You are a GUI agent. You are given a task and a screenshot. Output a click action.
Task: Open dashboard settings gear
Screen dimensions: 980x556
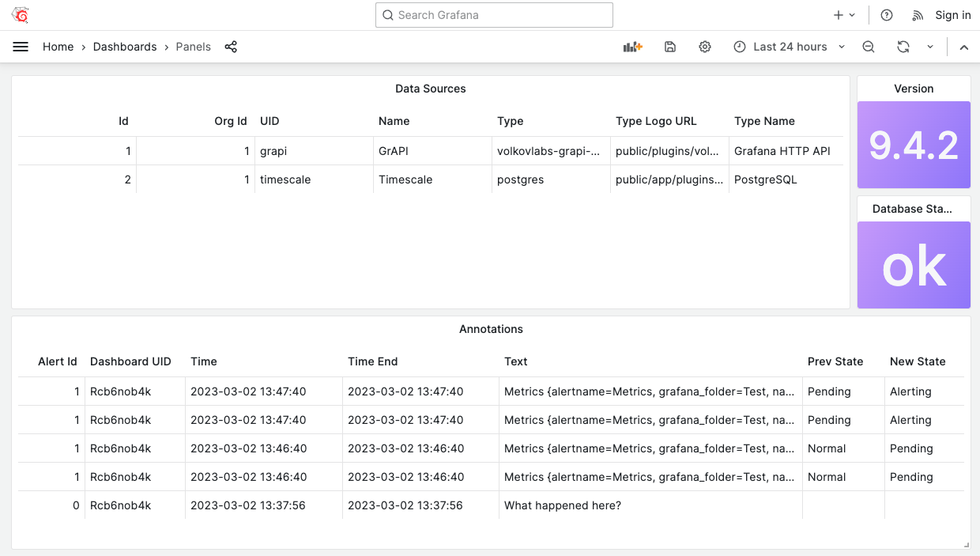pos(705,47)
